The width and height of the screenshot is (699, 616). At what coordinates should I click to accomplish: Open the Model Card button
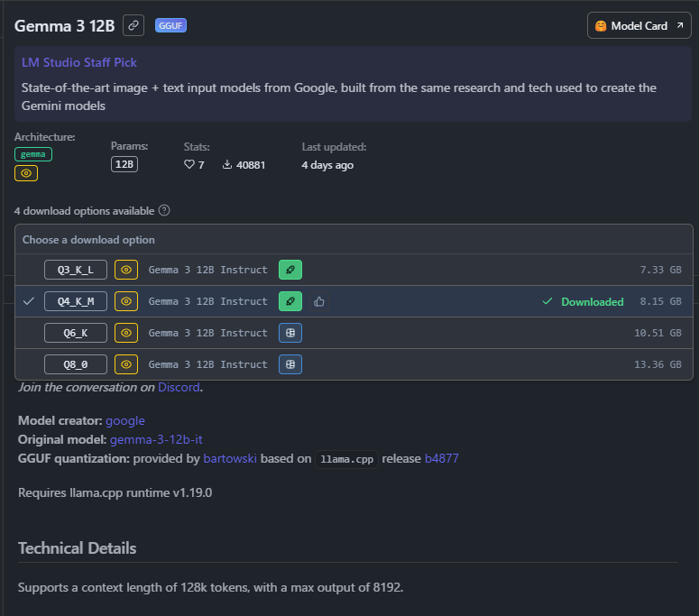tap(639, 26)
